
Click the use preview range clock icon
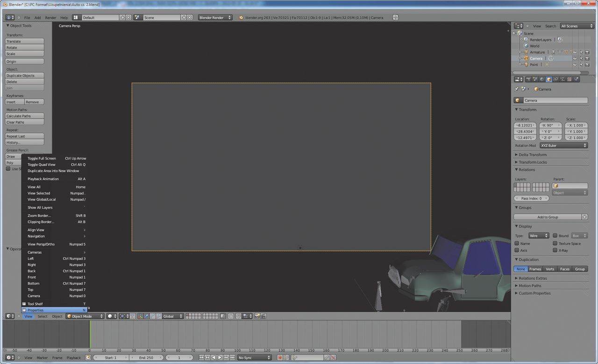point(88,357)
